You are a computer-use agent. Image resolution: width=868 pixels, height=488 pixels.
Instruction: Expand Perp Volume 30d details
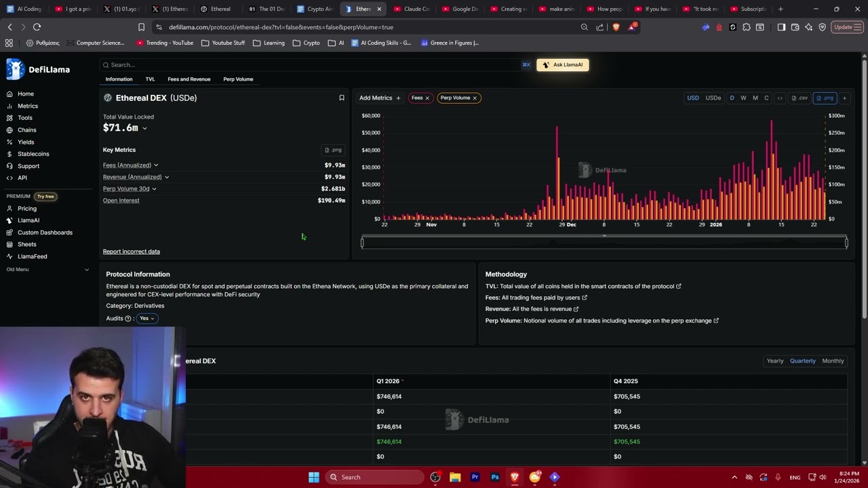click(154, 188)
